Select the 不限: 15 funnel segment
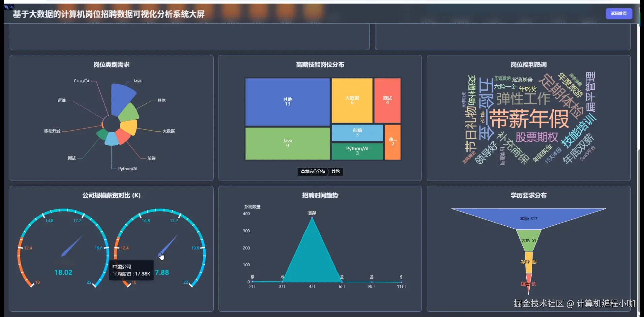This screenshot has width=644, height=317. pos(529,262)
